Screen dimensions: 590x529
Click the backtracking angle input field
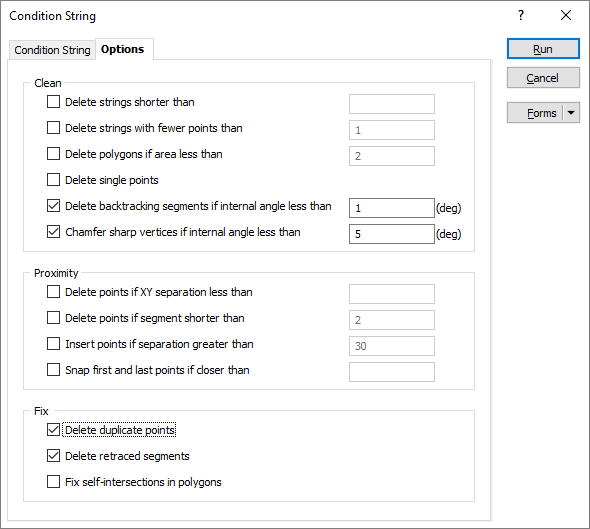coord(392,208)
